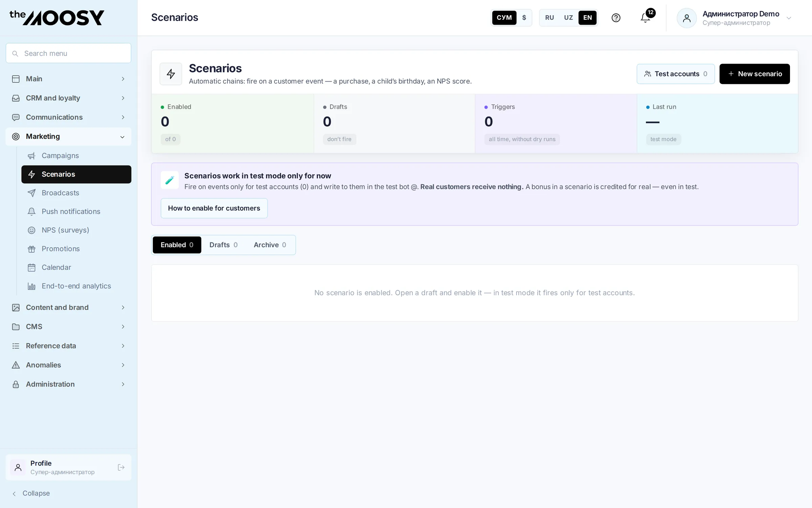This screenshot has width=812, height=508.
Task: Click the Campaigns megaphone icon
Action: click(x=31, y=156)
